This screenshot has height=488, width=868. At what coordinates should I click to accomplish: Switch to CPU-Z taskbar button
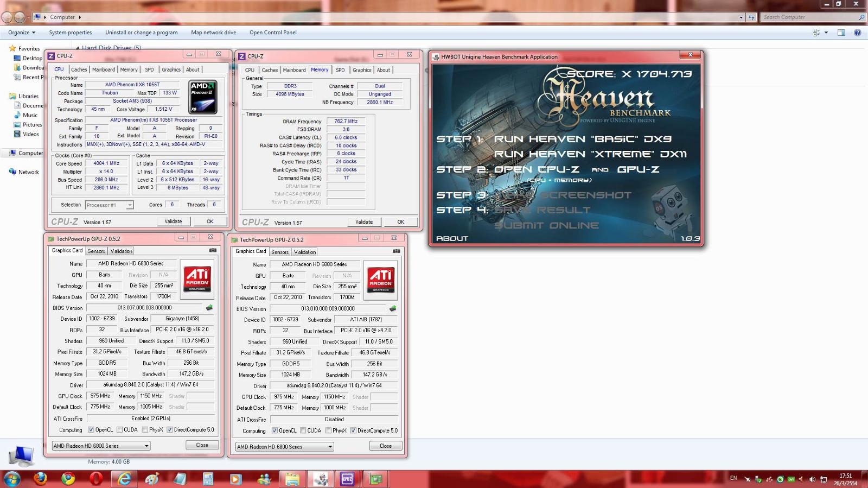[348, 479]
